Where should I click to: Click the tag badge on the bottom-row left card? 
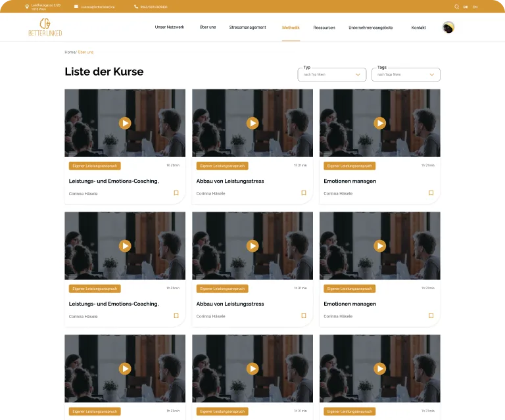[95, 411]
